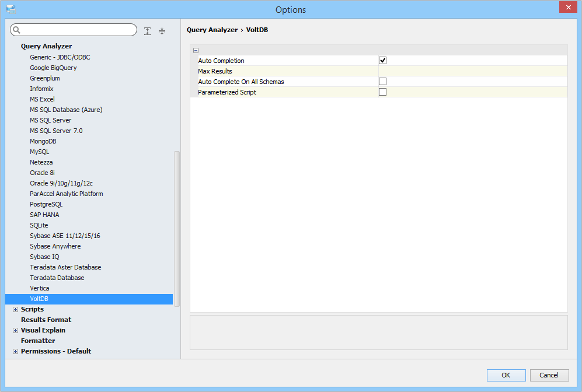Select PostgreSQL entry
The width and height of the screenshot is (582, 392).
click(46, 204)
